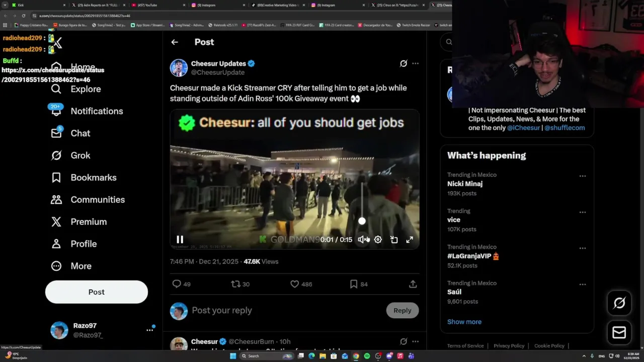This screenshot has height=362, width=644.
Task: Open Grok from the left sidebar
Action: pos(70,155)
